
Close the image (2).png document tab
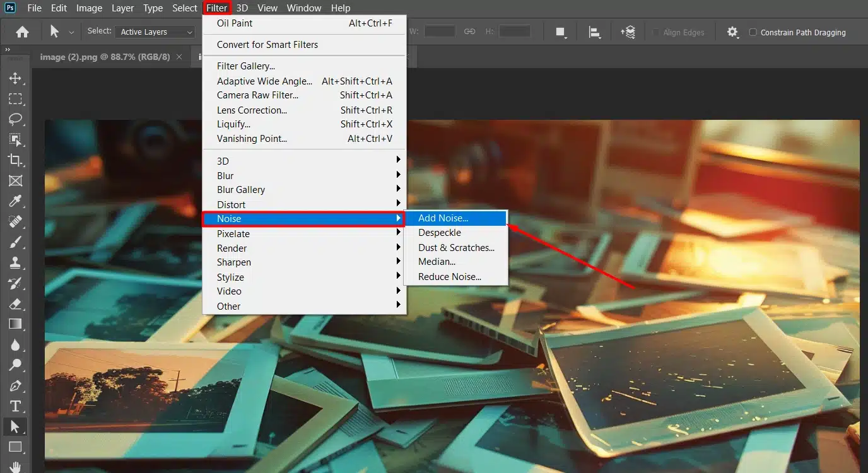(x=179, y=57)
